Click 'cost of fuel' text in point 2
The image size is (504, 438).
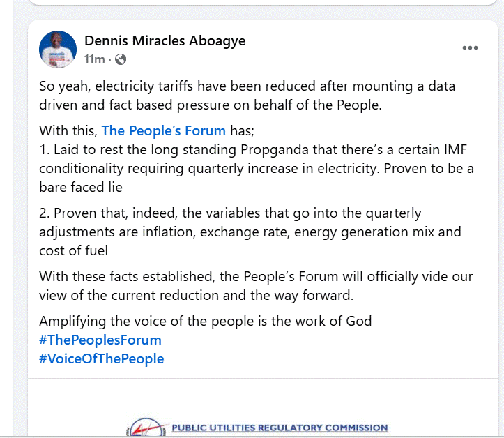coord(74,250)
